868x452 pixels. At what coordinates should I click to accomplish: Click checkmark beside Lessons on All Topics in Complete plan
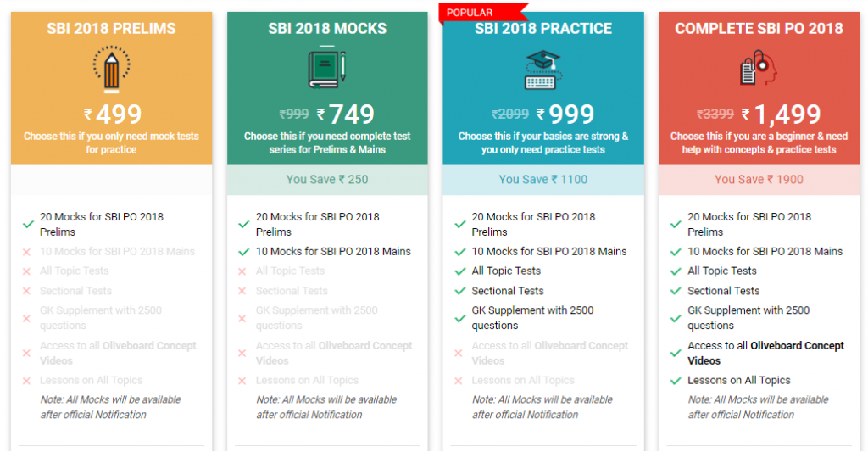coord(676,381)
